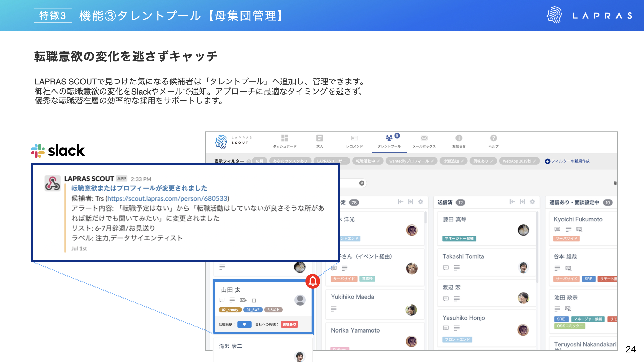
Task: Click the 02_scouty label on 山田 太
Action: [230, 310]
